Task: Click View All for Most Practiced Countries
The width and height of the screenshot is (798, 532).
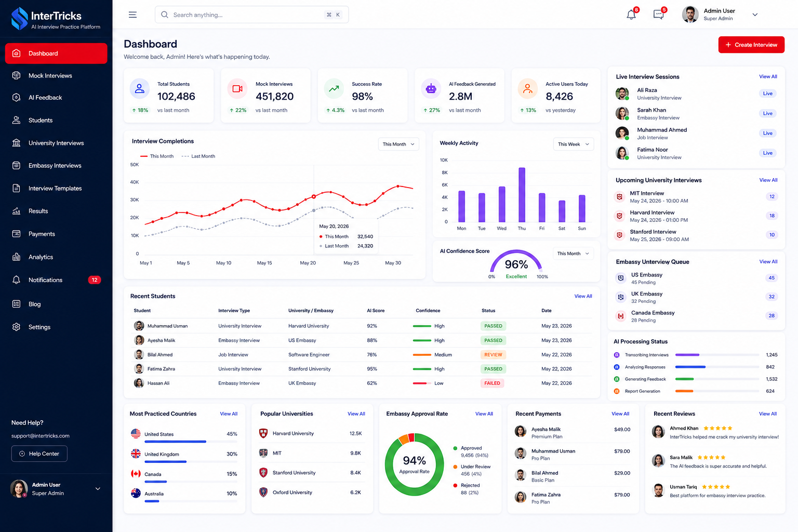Action: pos(229,414)
